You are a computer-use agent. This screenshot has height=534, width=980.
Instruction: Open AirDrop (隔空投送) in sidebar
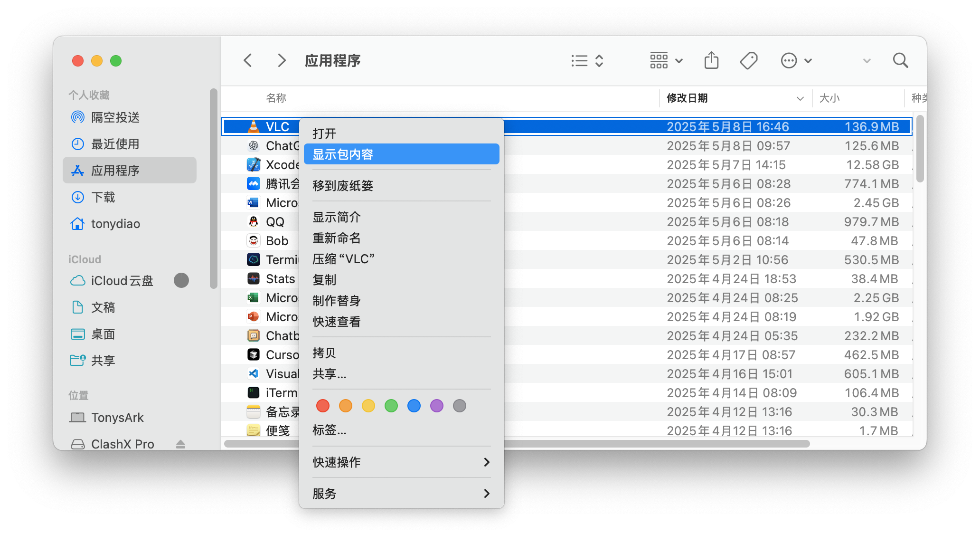pyautogui.click(x=115, y=117)
